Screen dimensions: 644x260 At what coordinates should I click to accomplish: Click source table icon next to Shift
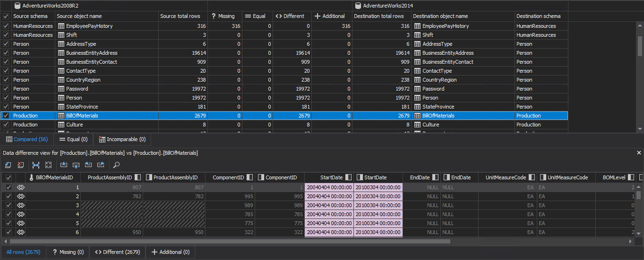click(x=61, y=35)
